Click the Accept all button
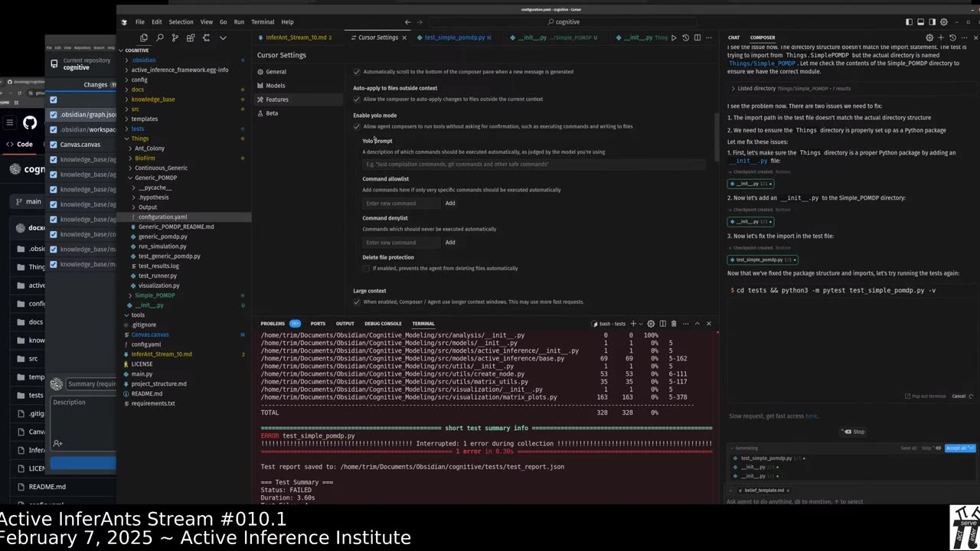The width and height of the screenshot is (980, 551). [x=960, y=448]
